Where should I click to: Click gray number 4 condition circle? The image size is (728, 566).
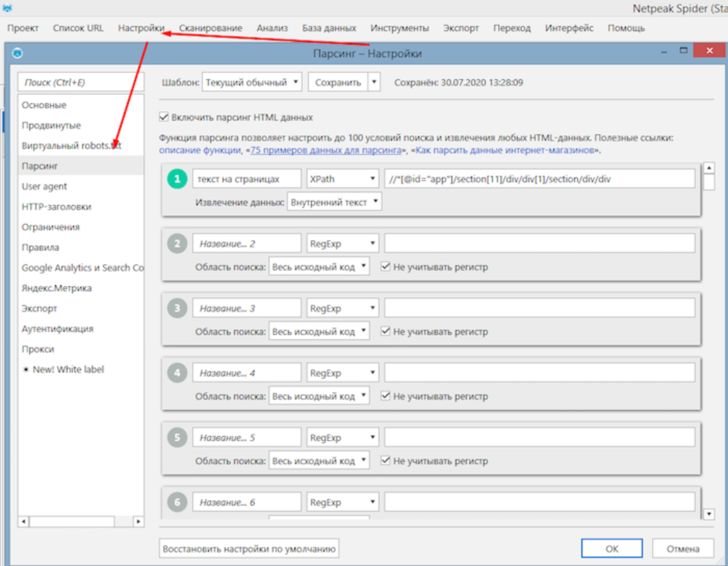click(x=177, y=373)
